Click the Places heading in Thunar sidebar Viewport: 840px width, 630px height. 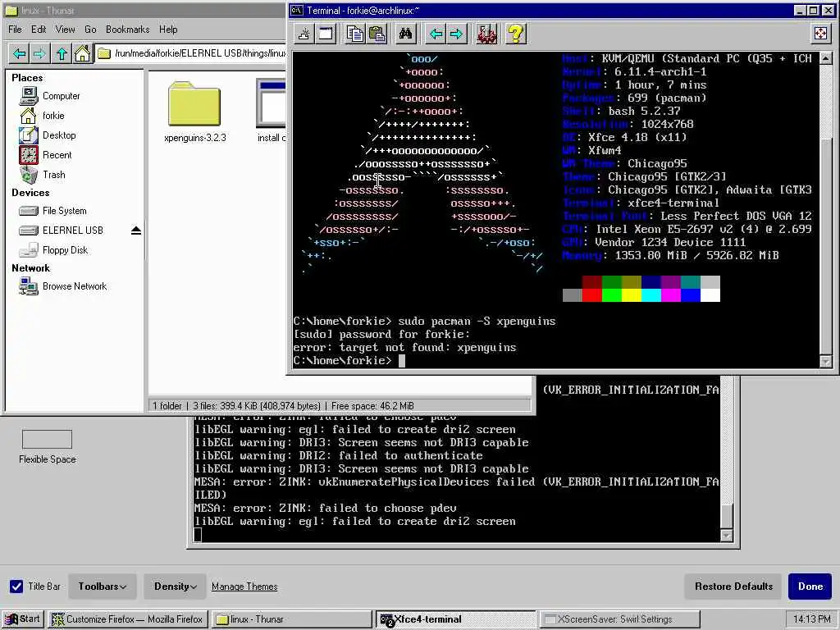point(27,78)
